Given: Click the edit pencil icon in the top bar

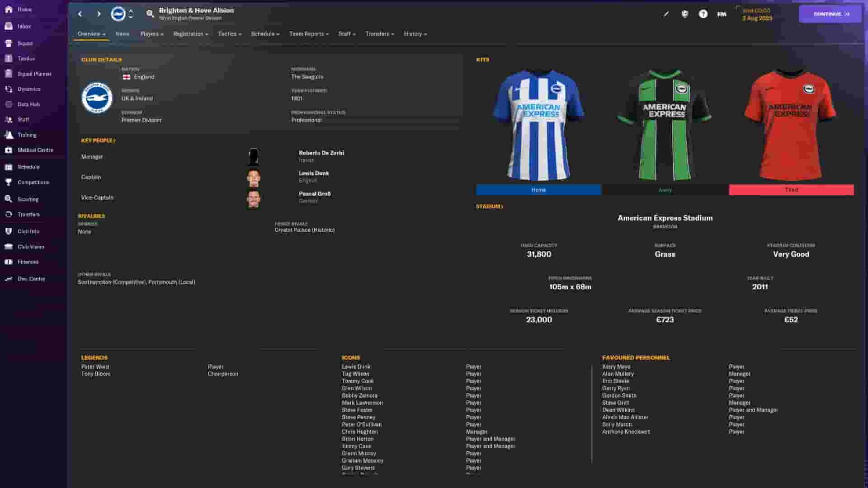Looking at the screenshot, I should (x=665, y=14).
